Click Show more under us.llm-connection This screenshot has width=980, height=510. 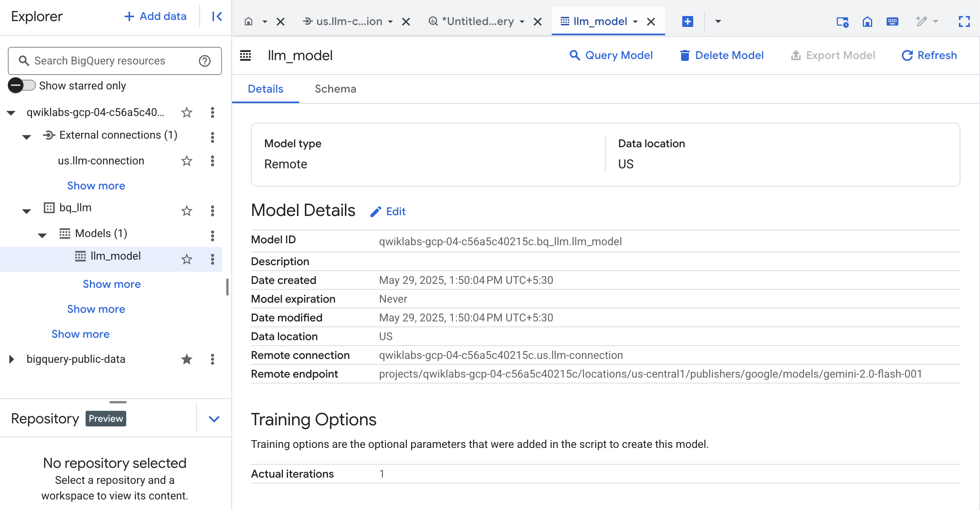pyautogui.click(x=96, y=186)
